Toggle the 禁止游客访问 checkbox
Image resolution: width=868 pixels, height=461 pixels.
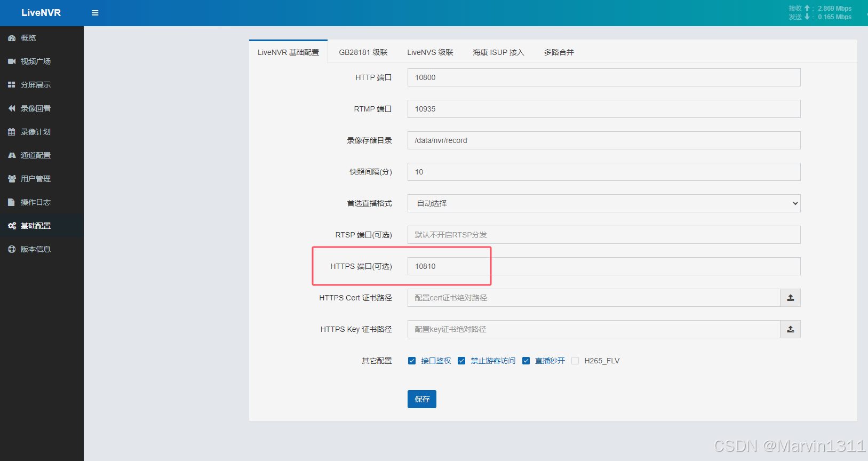click(x=461, y=361)
